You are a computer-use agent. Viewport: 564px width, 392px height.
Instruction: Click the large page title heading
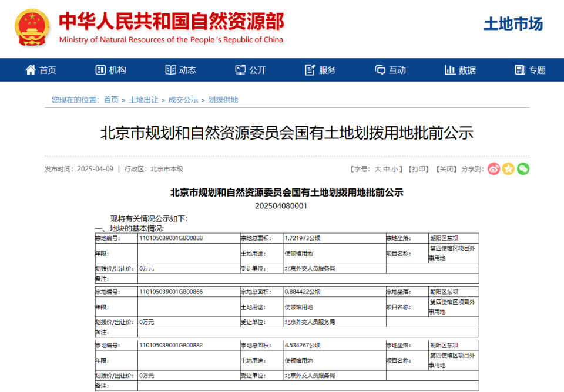(287, 133)
